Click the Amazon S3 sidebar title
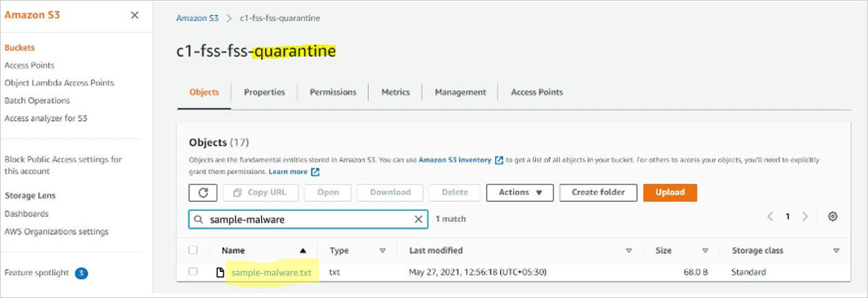Viewport: 868px width, 298px height. [32, 14]
